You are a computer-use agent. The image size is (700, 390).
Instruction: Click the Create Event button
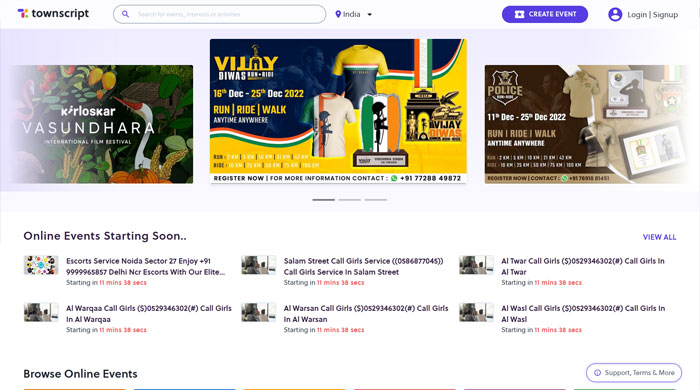pos(545,14)
